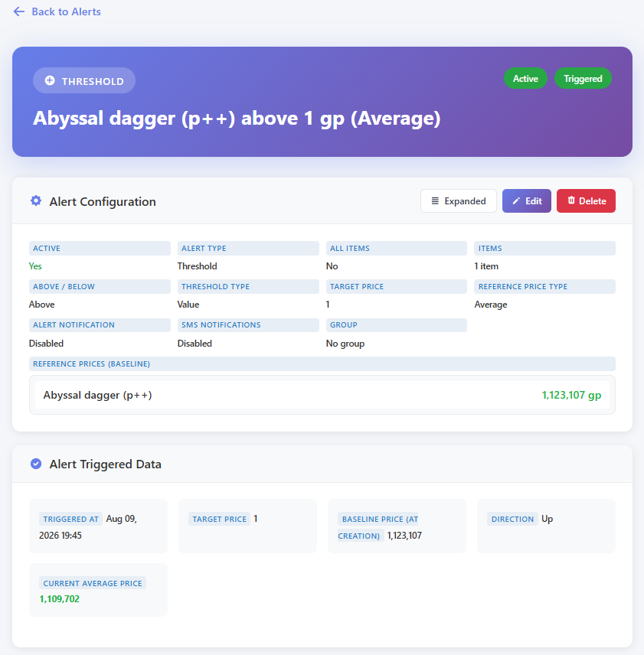The height and width of the screenshot is (655, 644).
Task: Click the 1,109,702 current price value
Action: (59, 599)
